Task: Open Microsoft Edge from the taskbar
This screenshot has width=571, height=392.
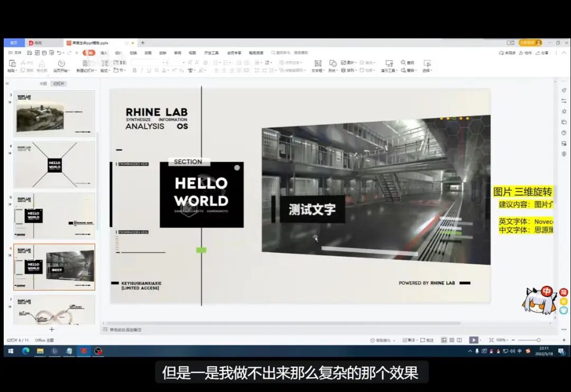Action: tap(25, 351)
